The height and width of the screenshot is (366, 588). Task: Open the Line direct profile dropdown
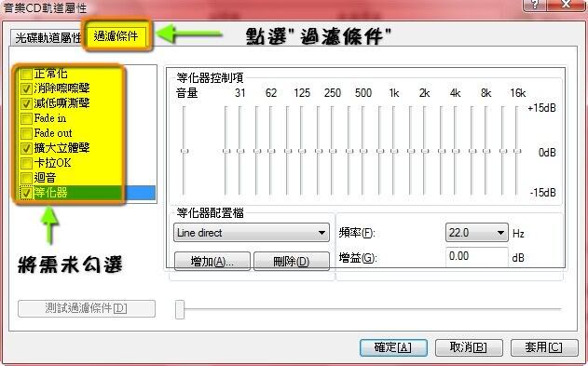[x=252, y=233]
